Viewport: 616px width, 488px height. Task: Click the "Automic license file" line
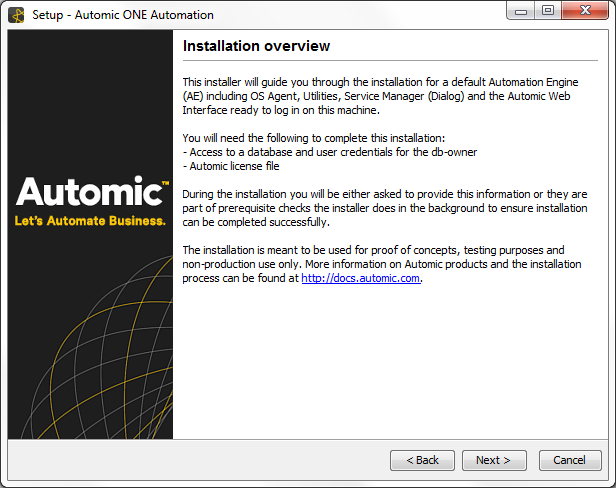(x=231, y=166)
